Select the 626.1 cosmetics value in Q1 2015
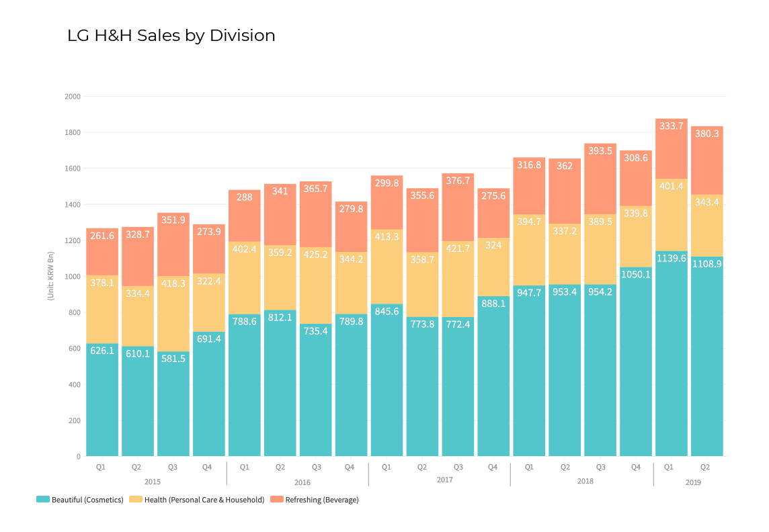Viewport: 769px width, 532px height. 102,351
